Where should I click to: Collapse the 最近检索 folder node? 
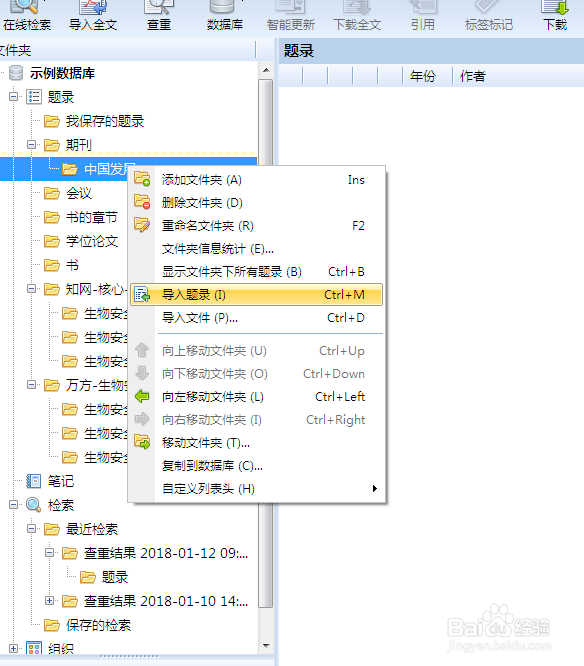pyautogui.click(x=31, y=529)
